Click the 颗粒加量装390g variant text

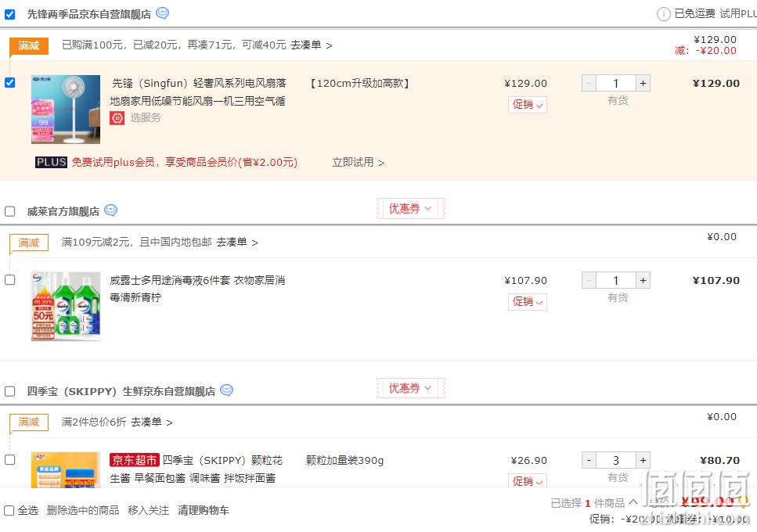click(x=344, y=461)
